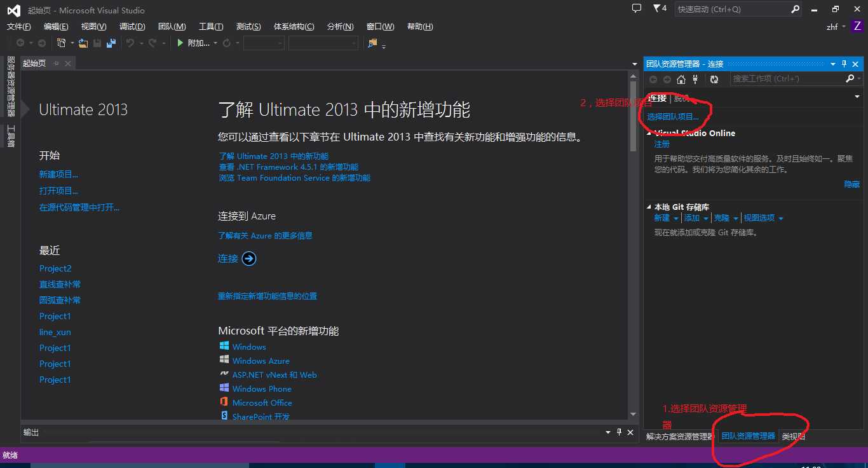Open the 附加 debug target dropdown
Viewport: 868px width, 468px height.
[215, 43]
